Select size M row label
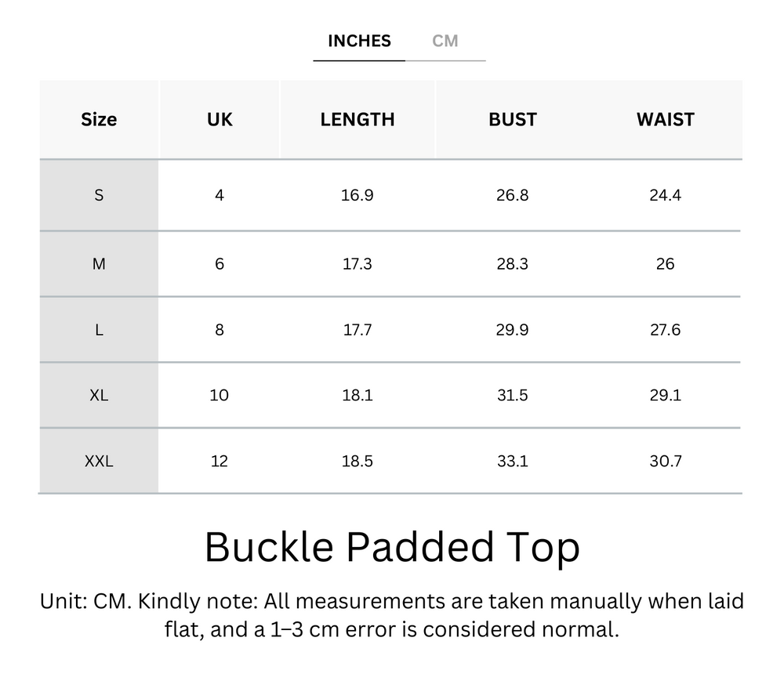Image resolution: width=784 pixels, height=681 pixels. pos(99,263)
